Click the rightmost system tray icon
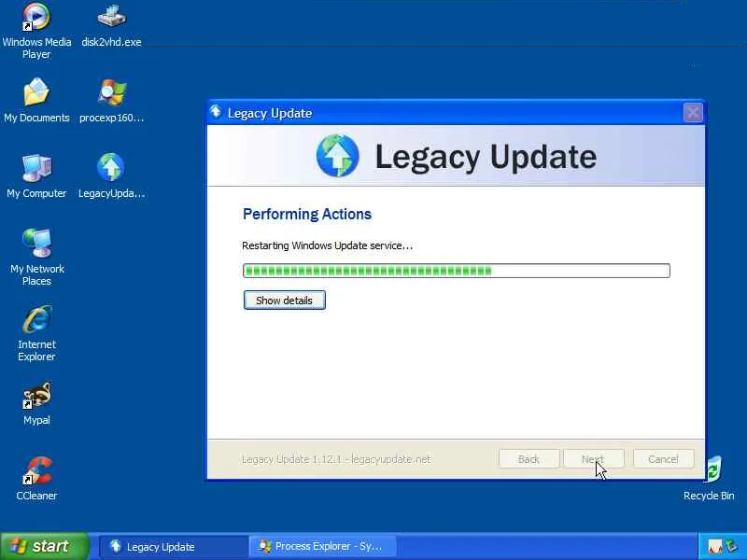 (x=731, y=546)
